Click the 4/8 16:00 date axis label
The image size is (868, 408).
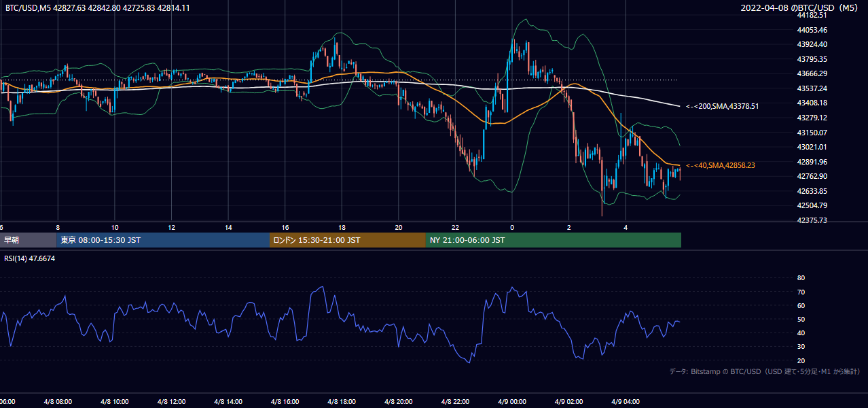coord(285,402)
